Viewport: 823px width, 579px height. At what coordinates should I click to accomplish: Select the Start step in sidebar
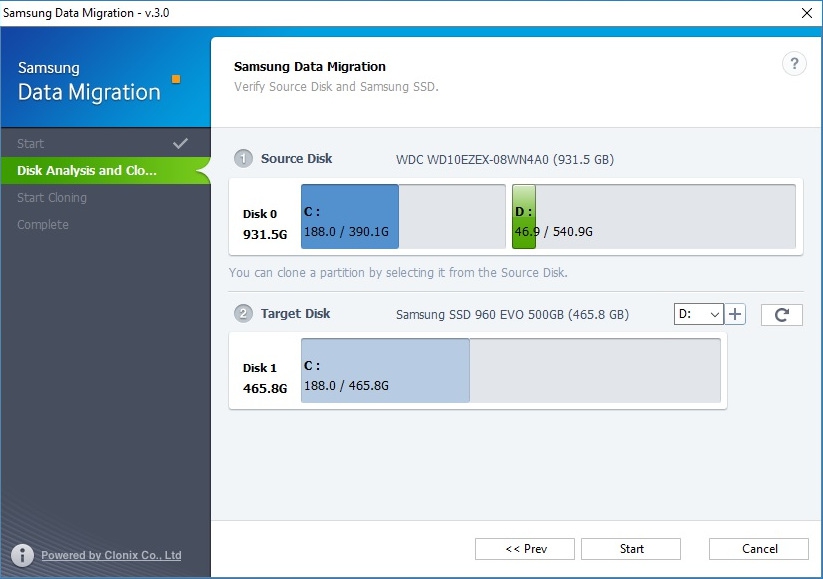[105, 143]
